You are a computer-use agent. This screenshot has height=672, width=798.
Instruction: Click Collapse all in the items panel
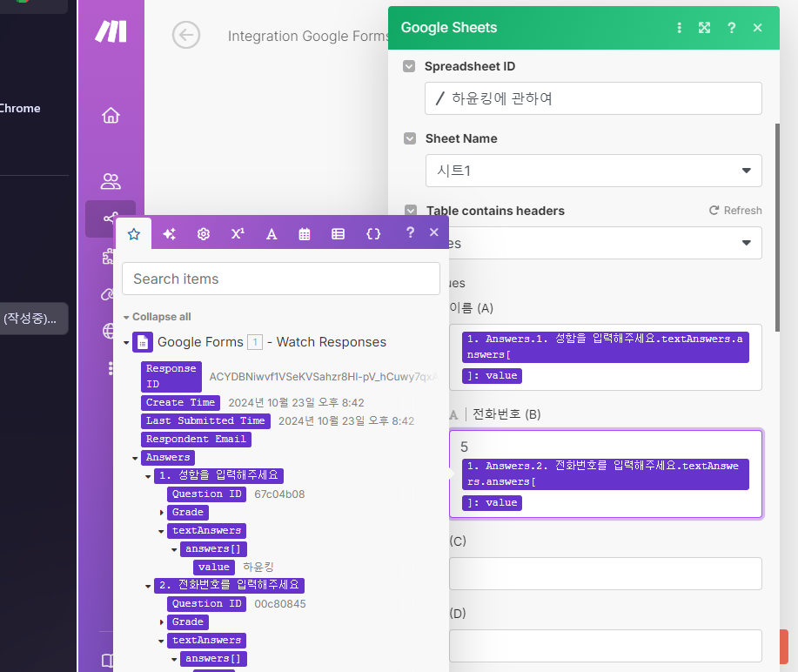158,317
